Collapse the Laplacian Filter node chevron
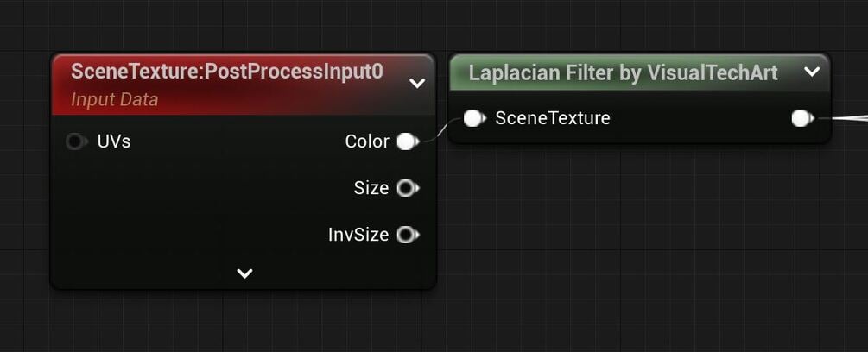 tap(811, 72)
